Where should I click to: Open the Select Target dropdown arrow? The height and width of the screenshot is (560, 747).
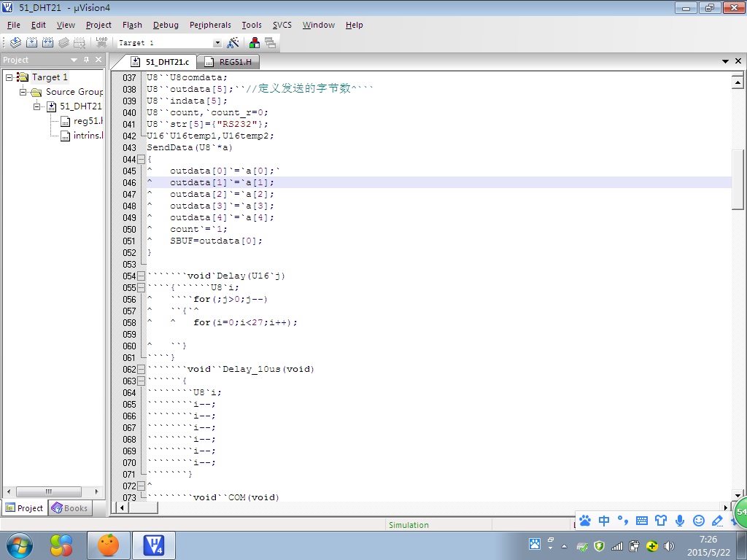coord(217,43)
